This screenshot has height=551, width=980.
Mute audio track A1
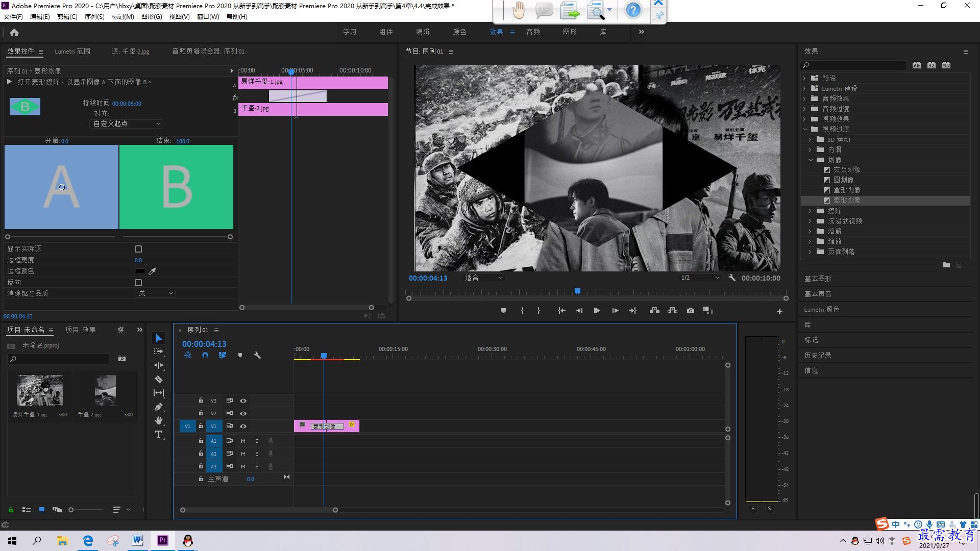click(x=243, y=441)
